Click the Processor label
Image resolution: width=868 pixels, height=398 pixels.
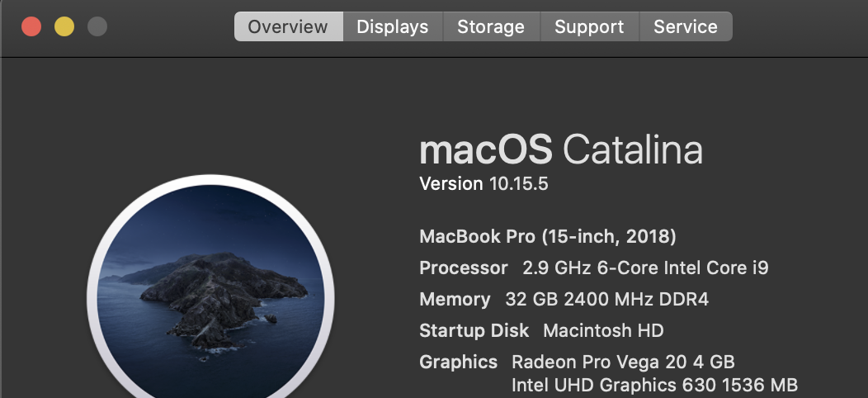(464, 268)
